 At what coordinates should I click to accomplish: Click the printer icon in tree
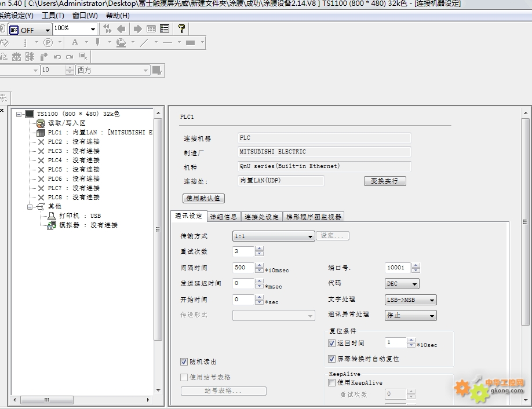pos(52,216)
